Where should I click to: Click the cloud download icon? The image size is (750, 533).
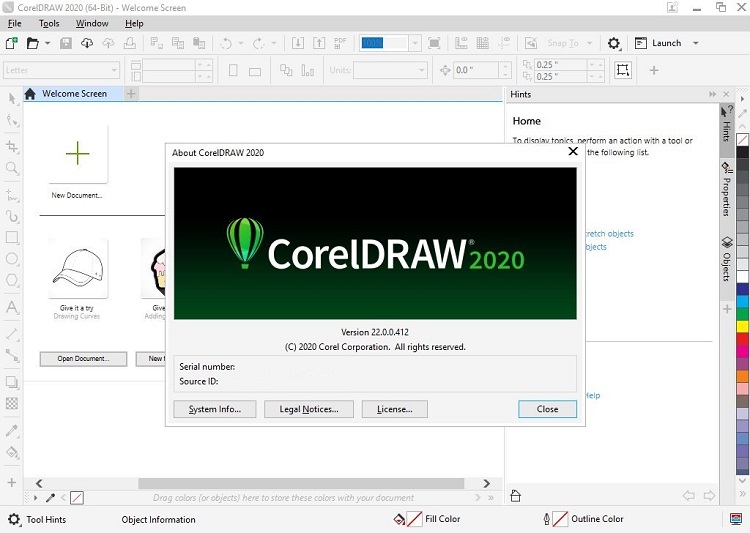click(x=87, y=44)
